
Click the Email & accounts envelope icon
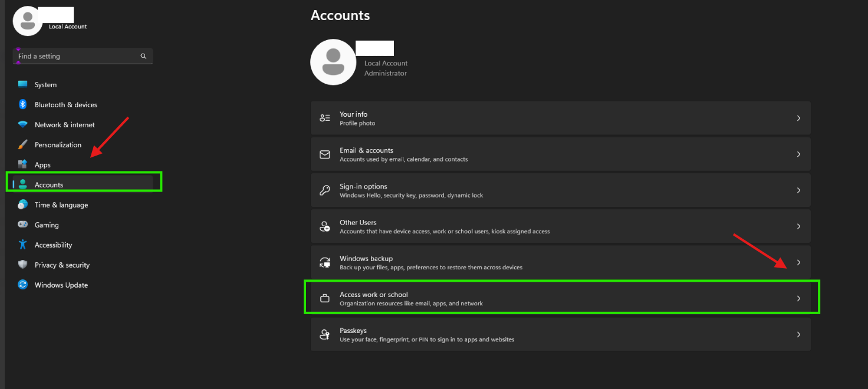325,154
